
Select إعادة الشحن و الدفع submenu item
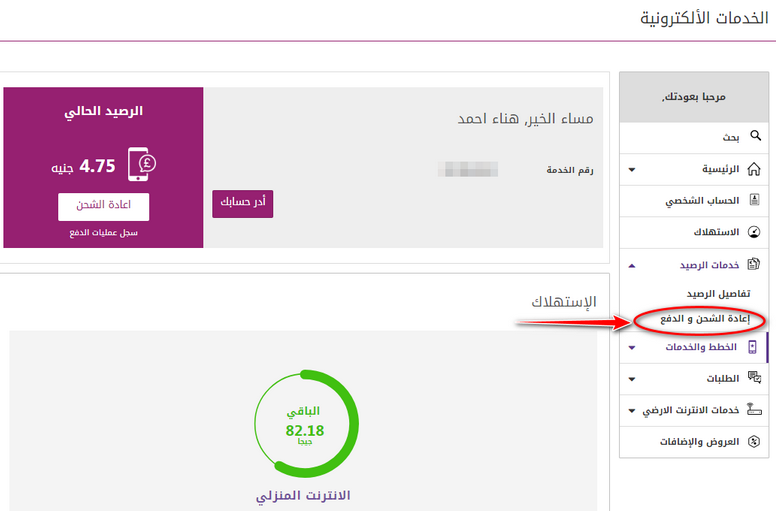pyautogui.click(x=705, y=319)
